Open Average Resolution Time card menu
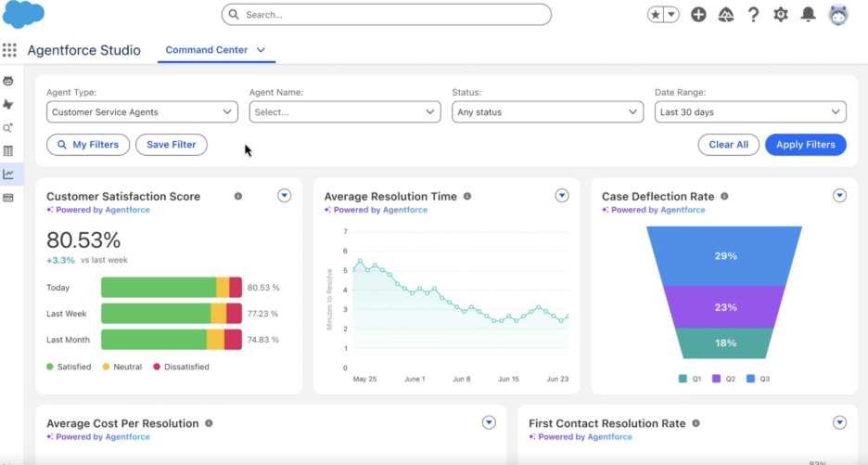 click(x=562, y=196)
